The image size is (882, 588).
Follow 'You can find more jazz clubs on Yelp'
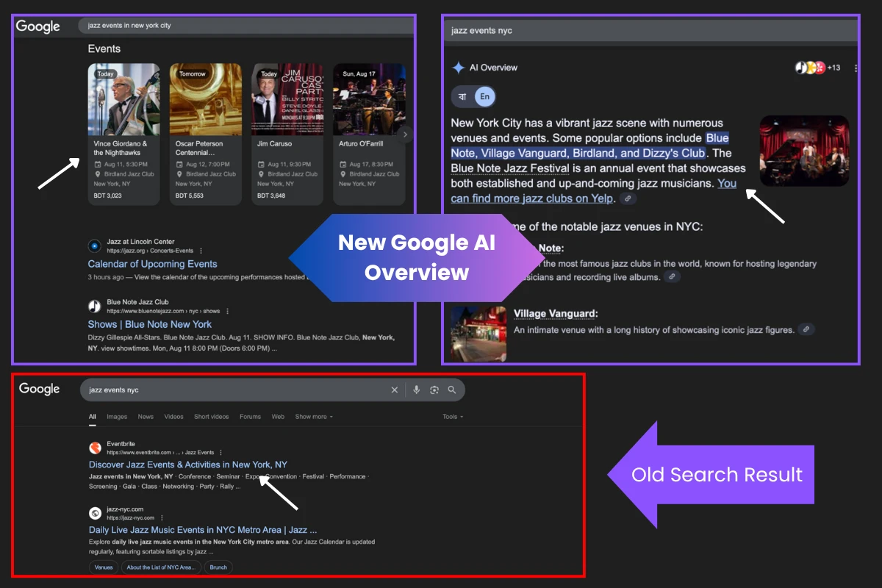point(593,191)
